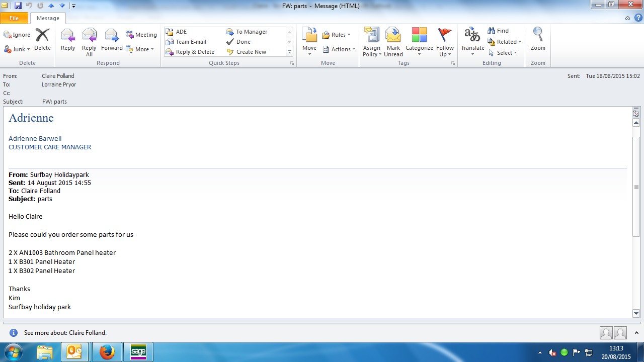The image size is (644, 362).
Task: Open the File tab
Action: (x=14, y=18)
